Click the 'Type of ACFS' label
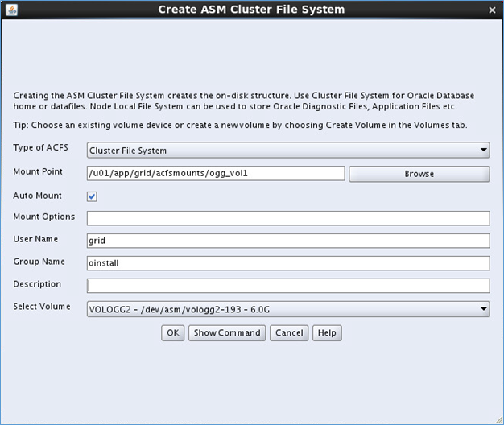This screenshot has height=425, width=504. (x=40, y=147)
